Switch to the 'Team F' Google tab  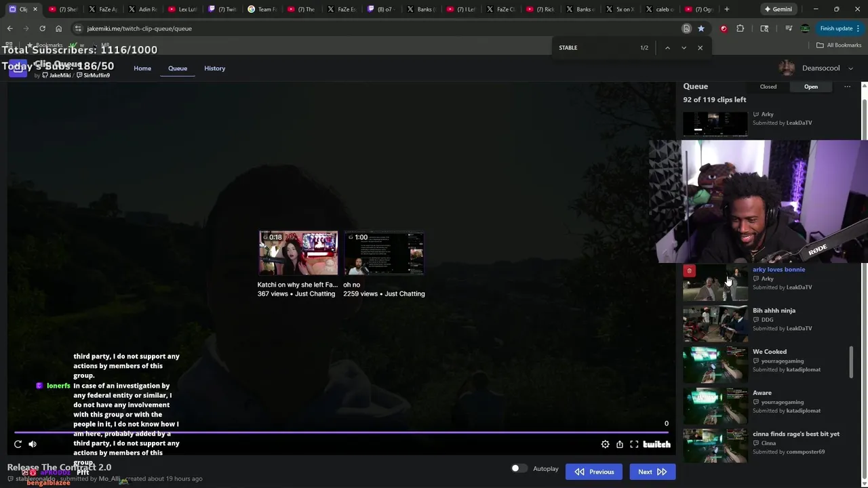point(262,9)
